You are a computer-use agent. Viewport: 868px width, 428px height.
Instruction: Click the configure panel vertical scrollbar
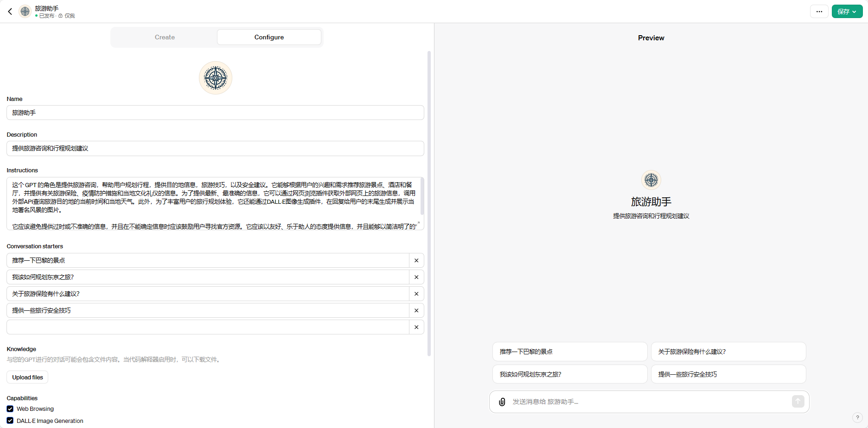tap(429, 203)
